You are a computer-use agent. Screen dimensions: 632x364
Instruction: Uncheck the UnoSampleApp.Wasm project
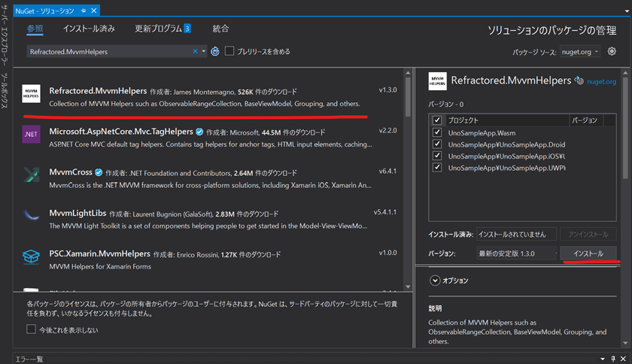[437, 132]
